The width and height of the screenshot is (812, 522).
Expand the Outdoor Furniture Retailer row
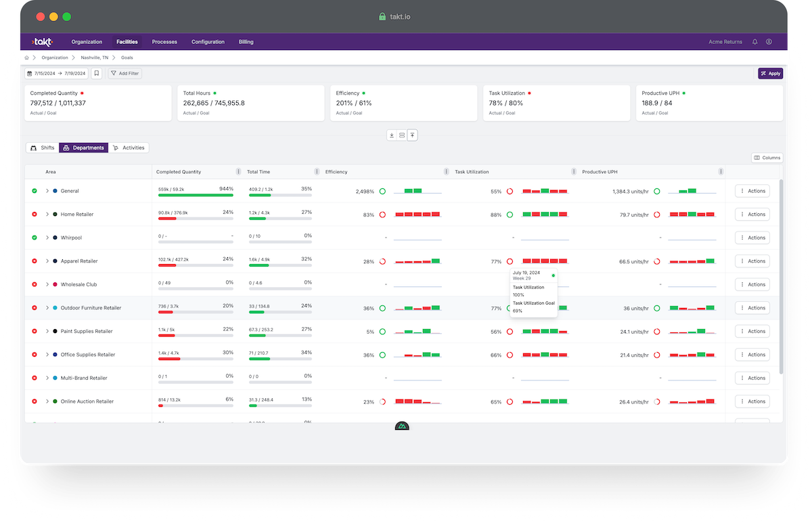tap(47, 308)
